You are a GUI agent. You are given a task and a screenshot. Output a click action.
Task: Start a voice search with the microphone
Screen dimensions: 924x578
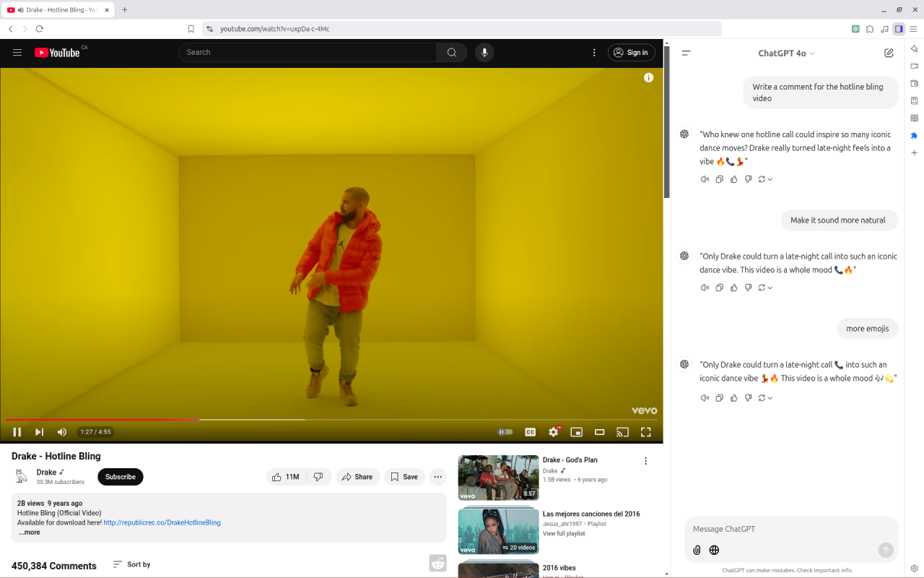484,52
